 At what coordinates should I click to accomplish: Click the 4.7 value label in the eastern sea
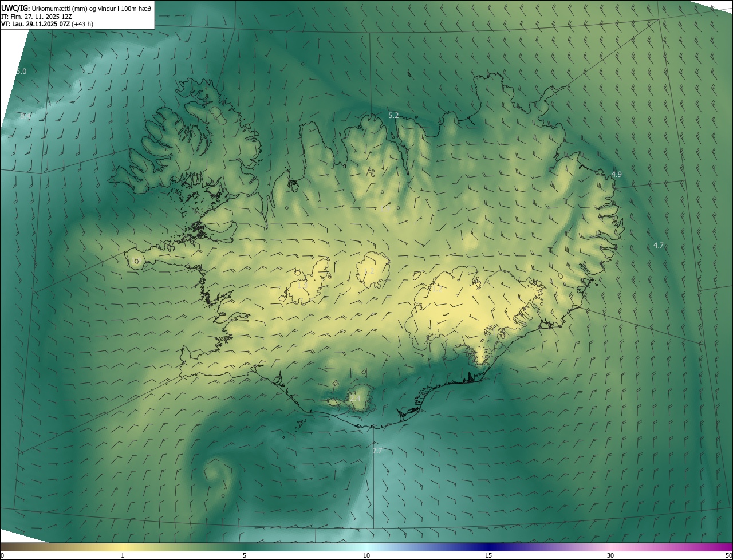pyautogui.click(x=659, y=245)
